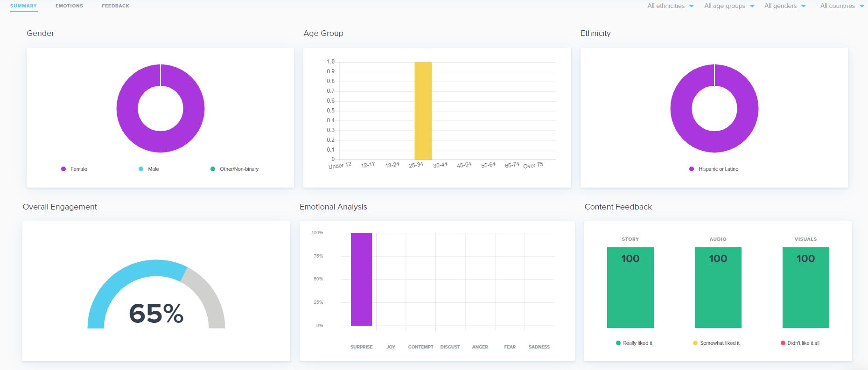Click the green Visuals feedback bar
868x370 pixels.
[805, 287]
